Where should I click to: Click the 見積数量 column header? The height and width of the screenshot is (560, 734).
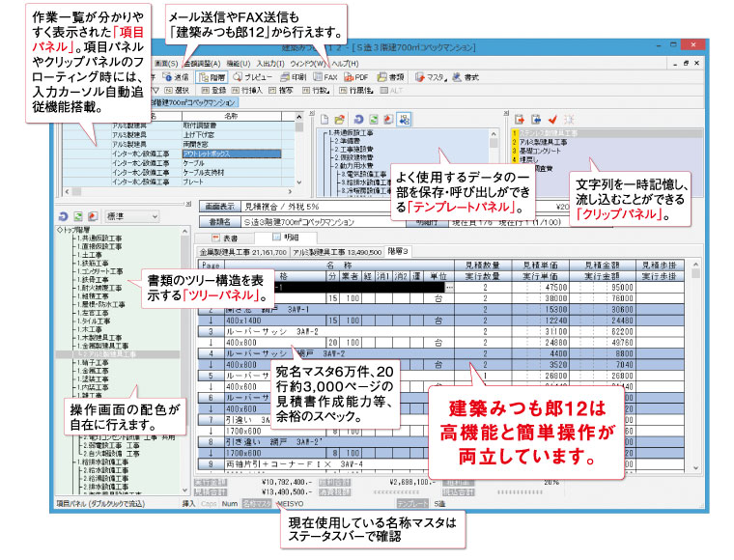[x=483, y=266]
